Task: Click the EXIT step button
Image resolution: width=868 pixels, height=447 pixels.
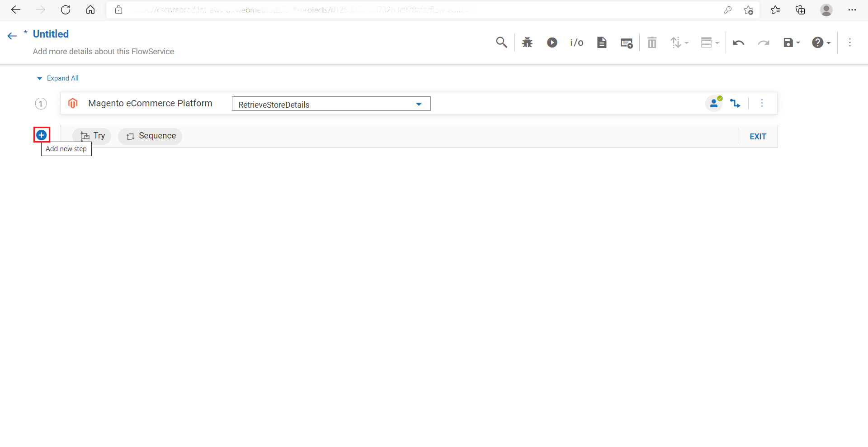Action: click(758, 136)
